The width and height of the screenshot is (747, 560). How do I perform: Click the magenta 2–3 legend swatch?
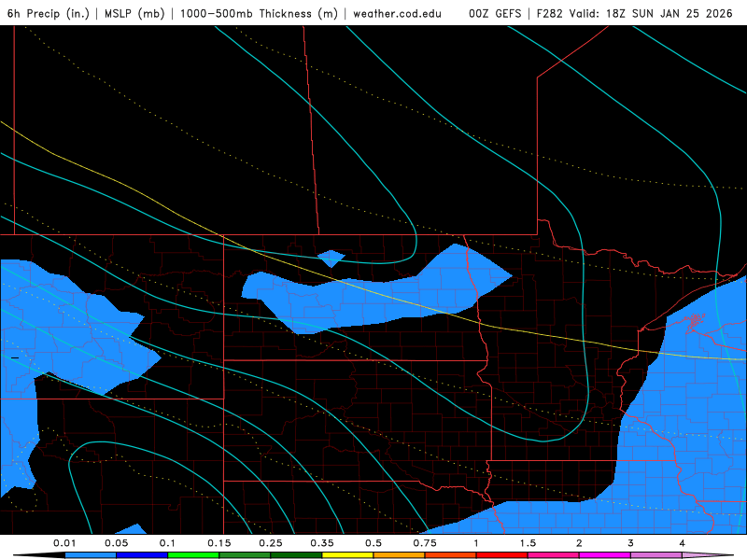[605, 555]
